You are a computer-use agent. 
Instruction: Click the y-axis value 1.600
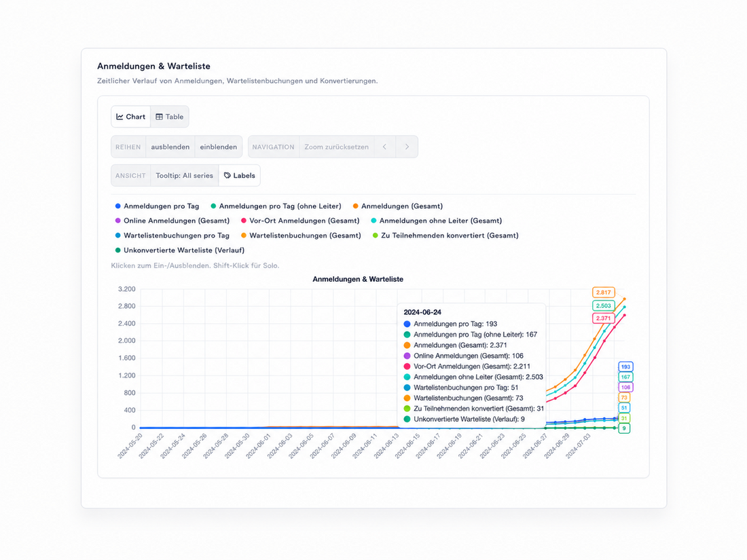pyautogui.click(x=127, y=358)
